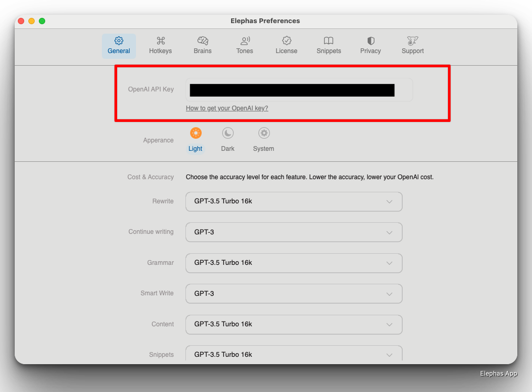The image size is (532, 392).
Task: Switch to the Brains tab label
Action: point(203,51)
